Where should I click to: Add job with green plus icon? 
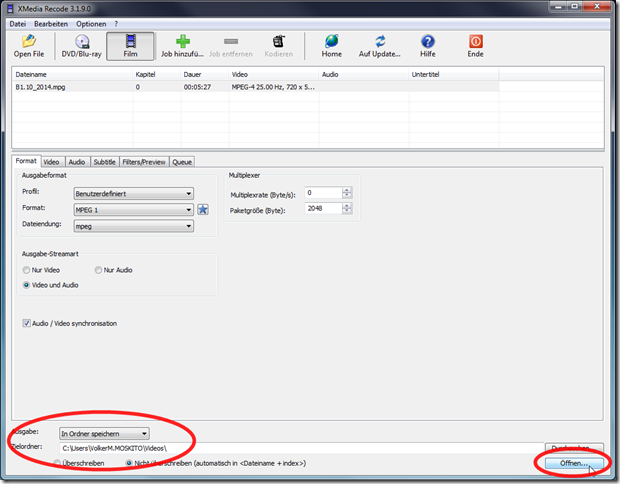[182, 44]
